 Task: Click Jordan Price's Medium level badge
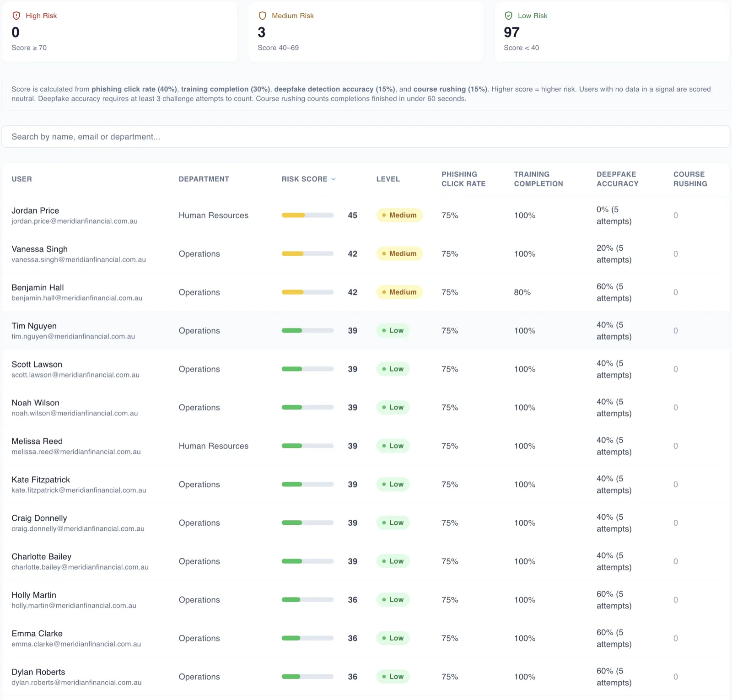(x=399, y=215)
